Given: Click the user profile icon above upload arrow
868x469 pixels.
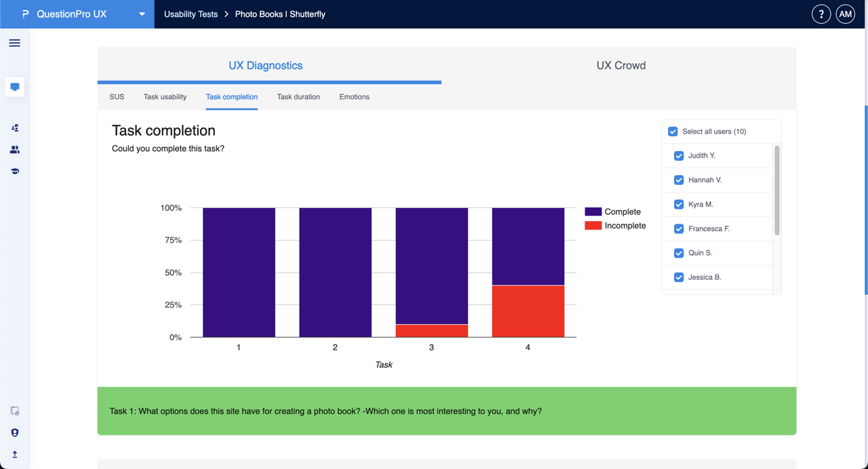Looking at the screenshot, I should [14, 432].
